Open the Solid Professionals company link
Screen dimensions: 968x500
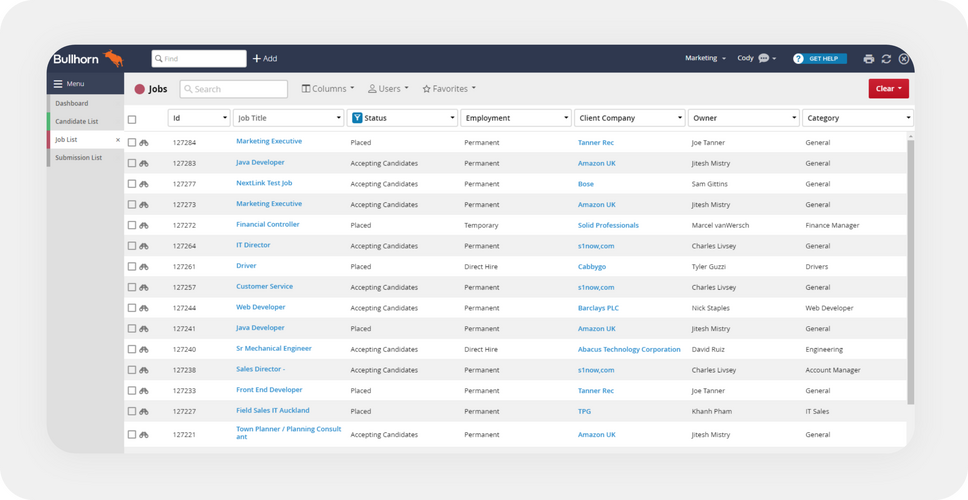coord(608,225)
